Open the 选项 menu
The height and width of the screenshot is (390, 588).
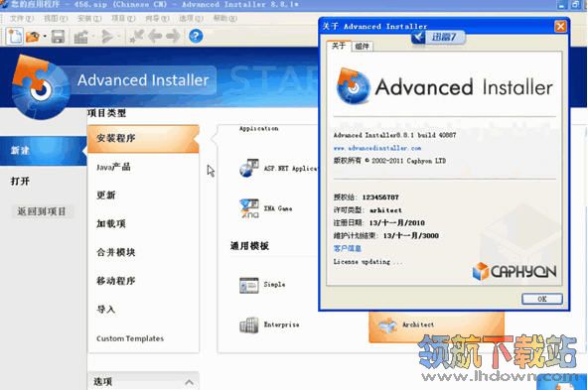point(191,18)
